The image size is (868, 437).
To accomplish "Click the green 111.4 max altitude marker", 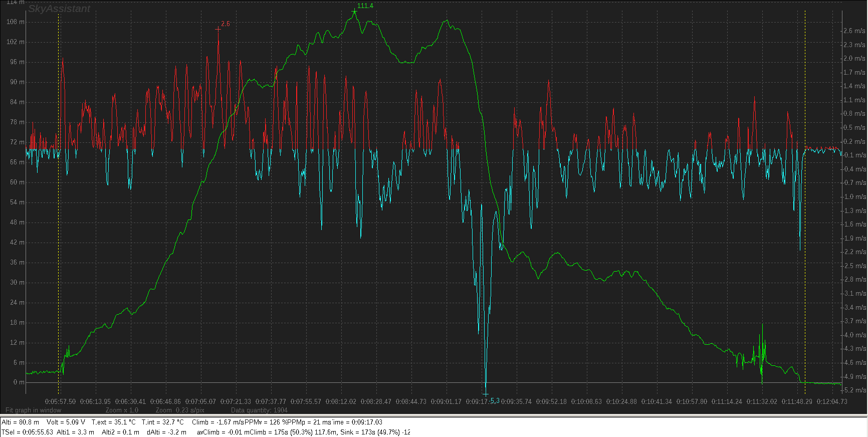I will tap(355, 11).
